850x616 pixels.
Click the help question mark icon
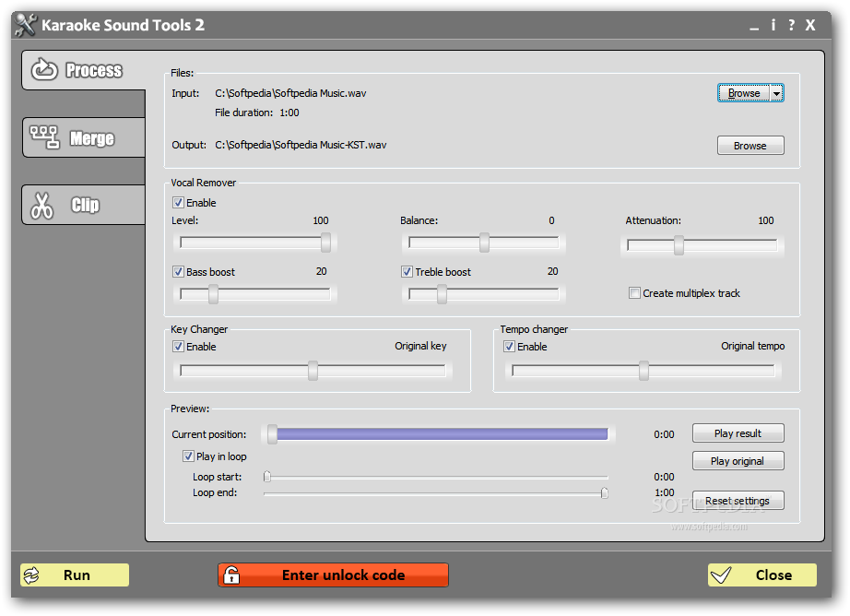791,25
